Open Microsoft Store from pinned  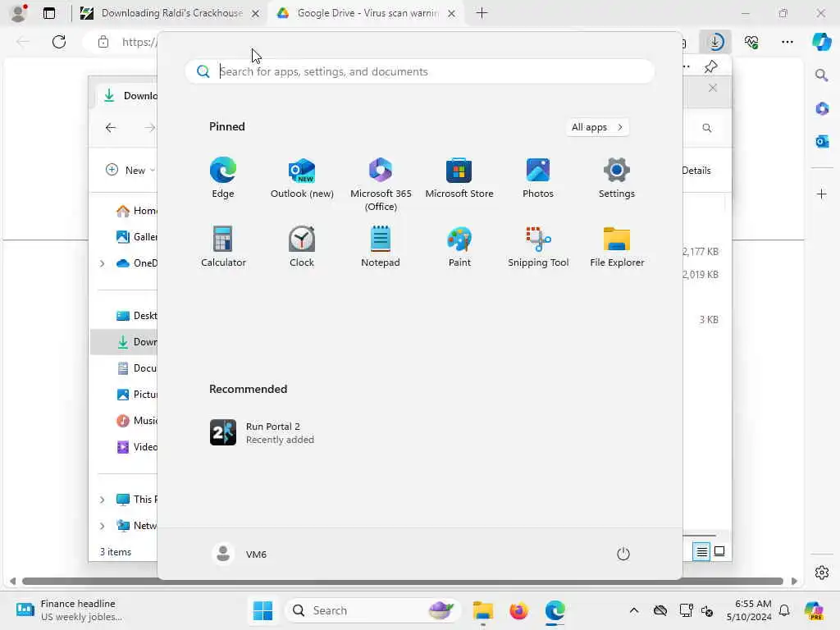459,178
